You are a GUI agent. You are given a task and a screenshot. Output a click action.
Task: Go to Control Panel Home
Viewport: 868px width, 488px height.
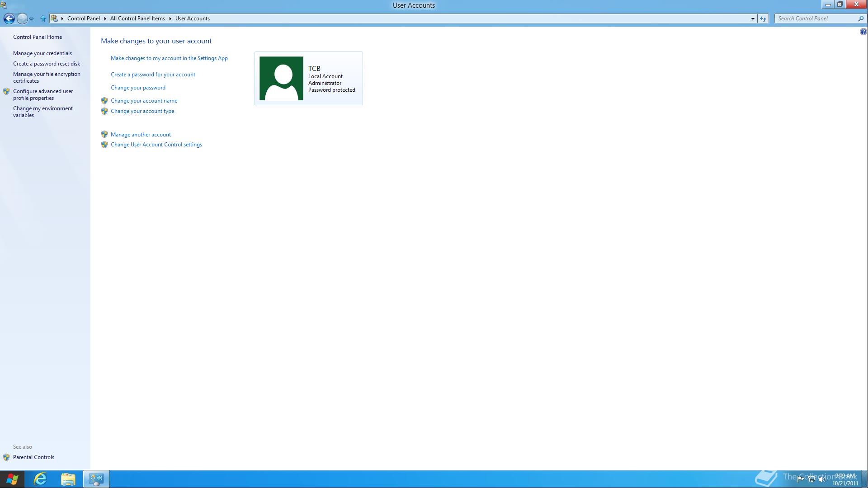[38, 37]
